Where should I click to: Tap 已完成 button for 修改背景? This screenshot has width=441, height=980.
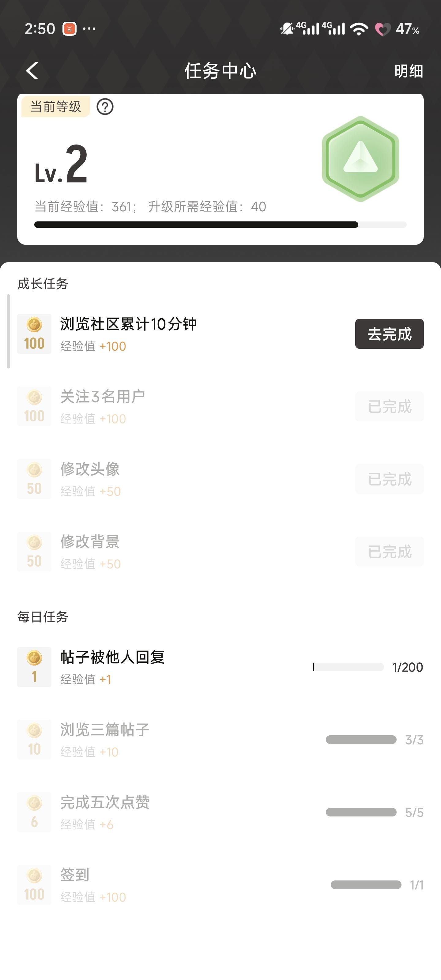tap(389, 552)
